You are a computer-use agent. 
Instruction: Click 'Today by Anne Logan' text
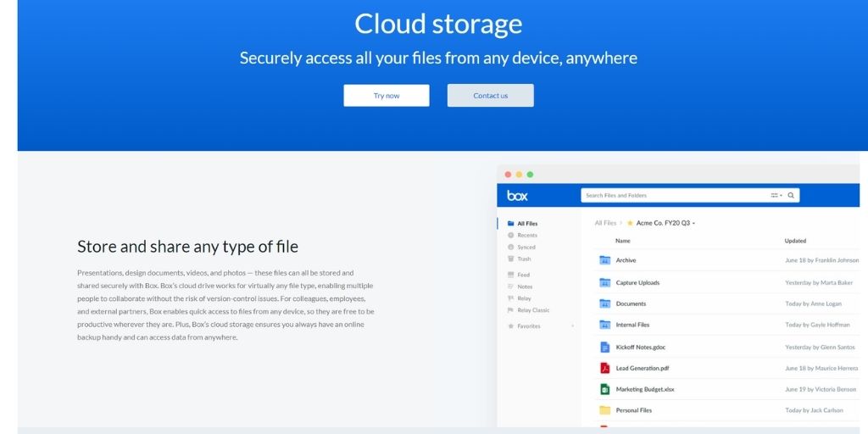(x=813, y=304)
